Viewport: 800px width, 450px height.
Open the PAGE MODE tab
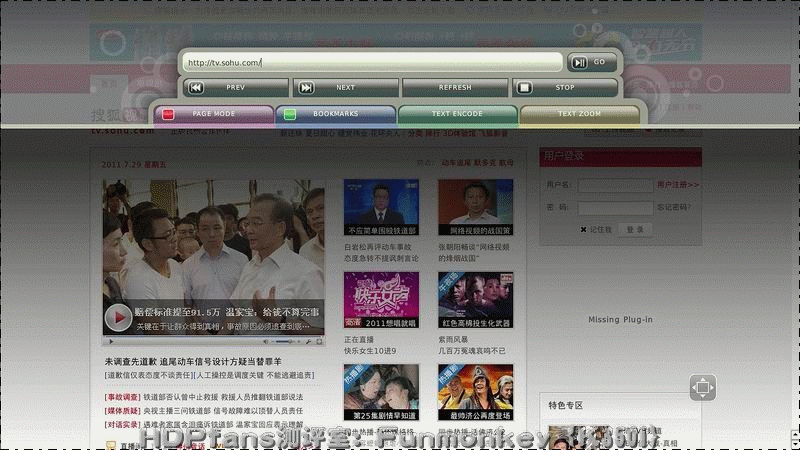click(x=213, y=114)
